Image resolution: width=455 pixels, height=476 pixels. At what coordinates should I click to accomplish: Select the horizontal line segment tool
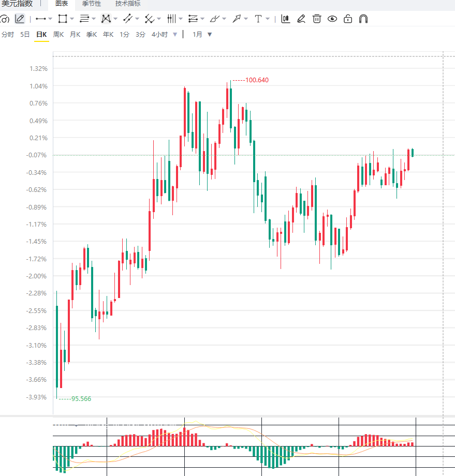point(41,19)
